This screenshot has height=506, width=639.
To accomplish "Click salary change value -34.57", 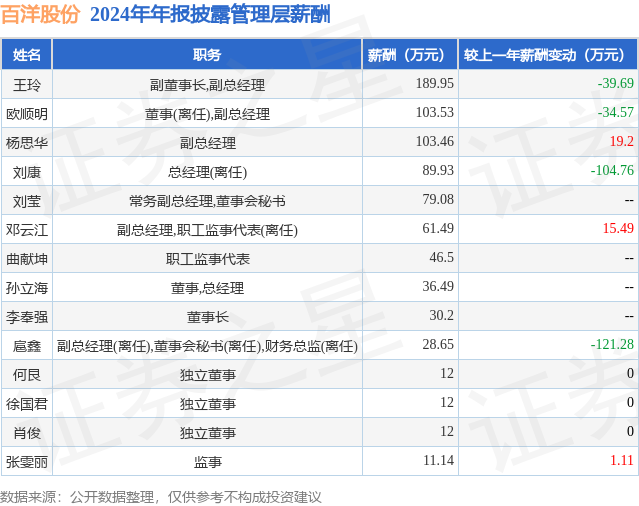I will tap(616, 112).
